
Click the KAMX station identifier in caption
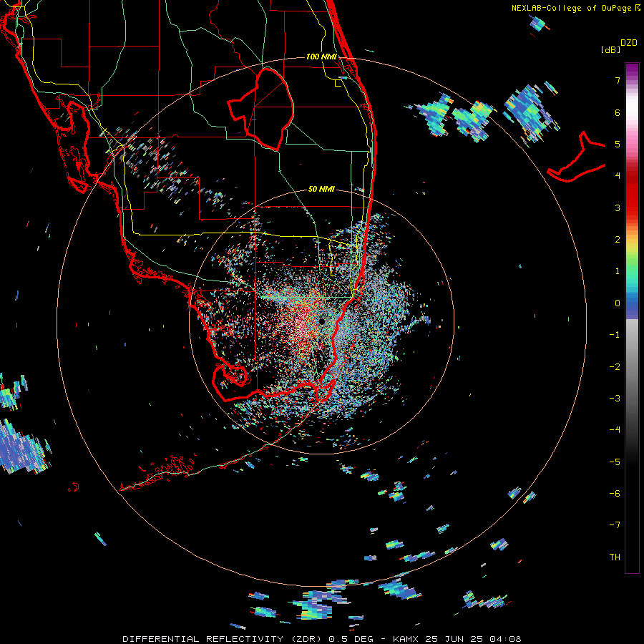coord(406,639)
